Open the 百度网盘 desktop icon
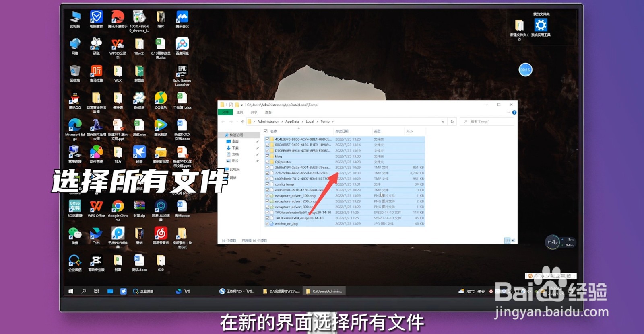Image resolution: width=644 pixels, height=334 pixels. click(x=182, y=45)
